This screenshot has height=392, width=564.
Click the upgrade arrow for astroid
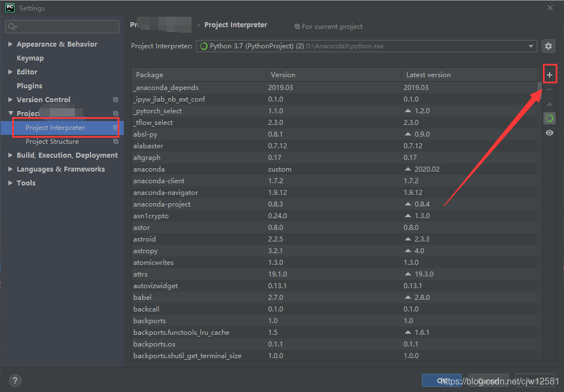[408, 239]
